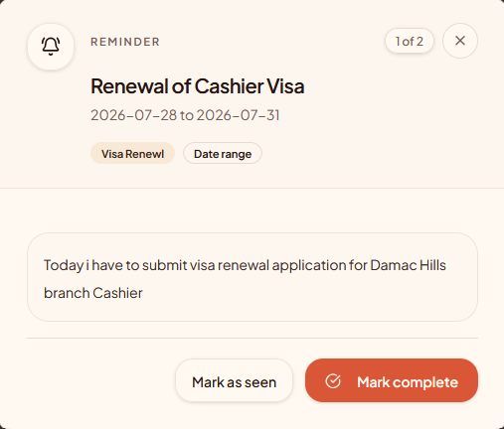
Task: Click the word Visa in the title
Action: point(286,86)
